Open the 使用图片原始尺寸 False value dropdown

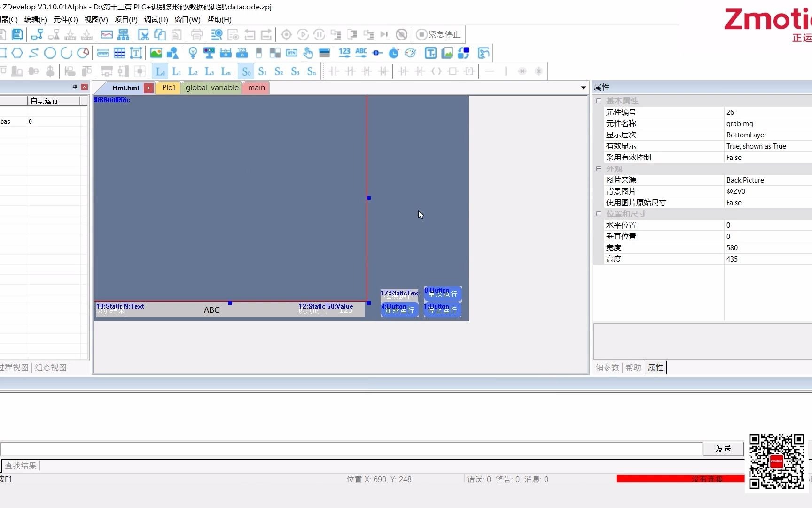pyautogui.click(x=768, y=203)
